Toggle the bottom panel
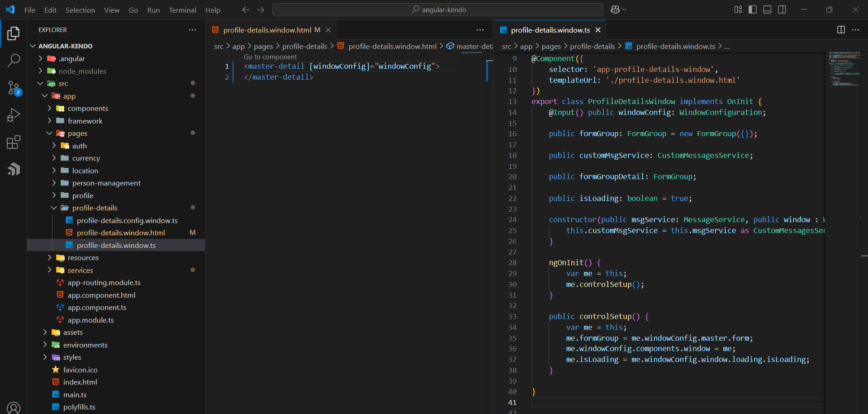The width and height of the screenshot is (868, 414). coord(767,10)
